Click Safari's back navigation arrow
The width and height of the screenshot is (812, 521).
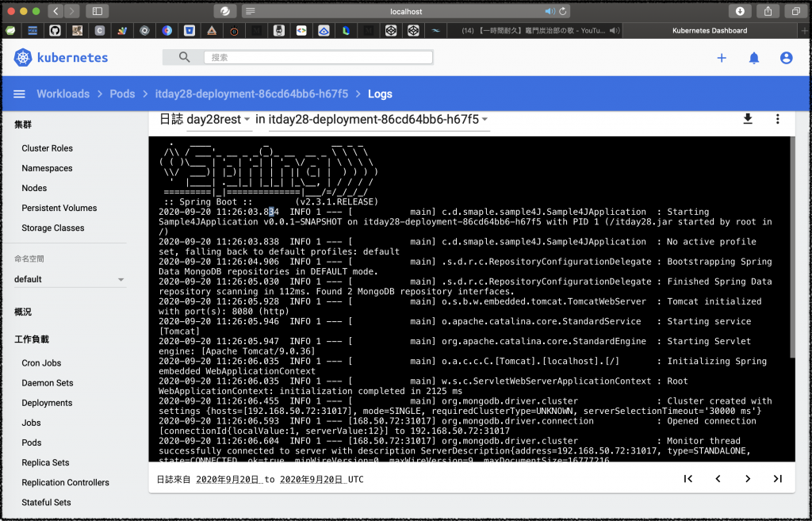click(x=56, y=11)
